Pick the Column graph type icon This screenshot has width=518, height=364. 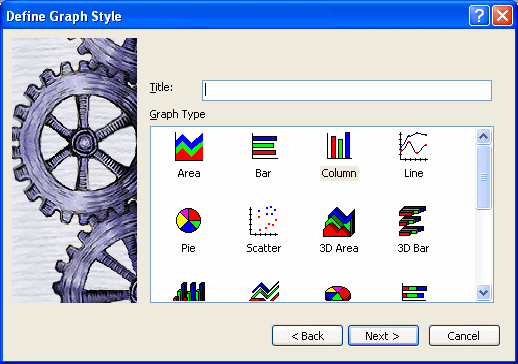(x=339, y=146)
